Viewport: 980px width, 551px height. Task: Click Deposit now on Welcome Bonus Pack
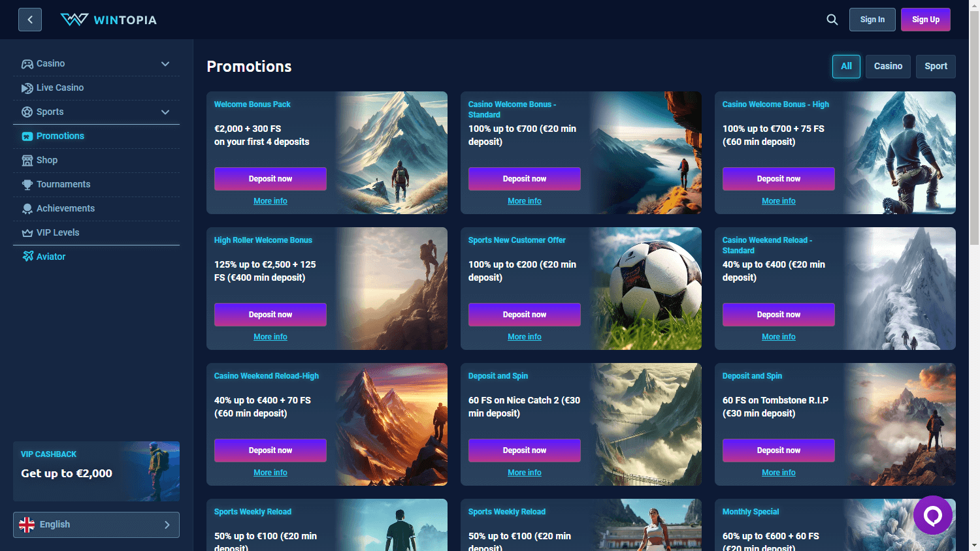270,179
